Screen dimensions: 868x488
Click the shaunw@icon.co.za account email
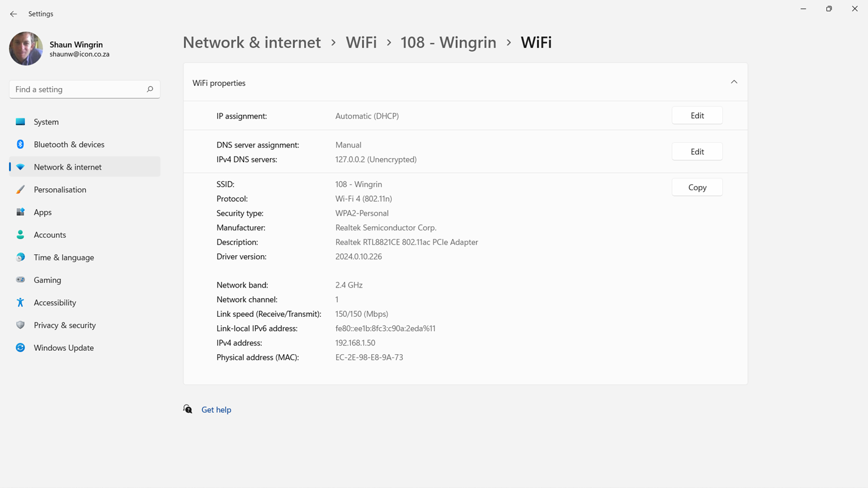(80, 54)
